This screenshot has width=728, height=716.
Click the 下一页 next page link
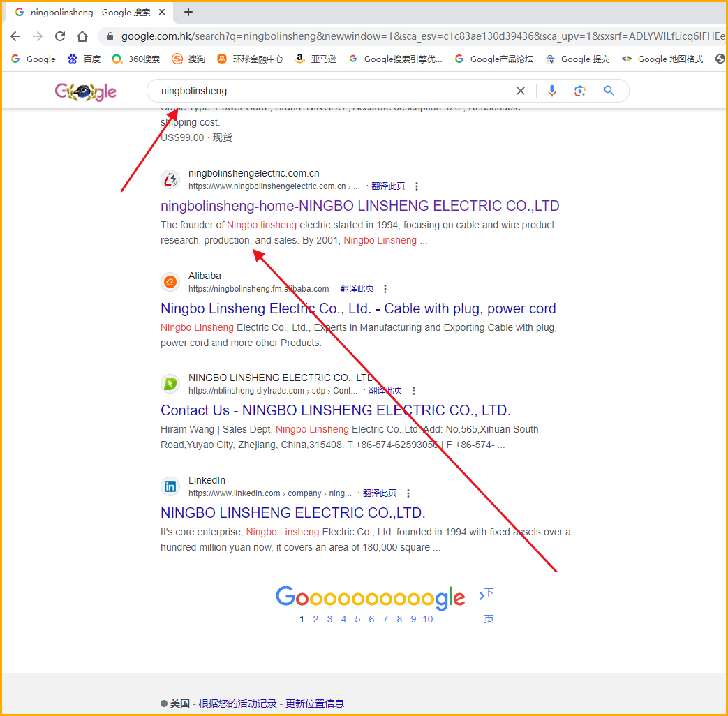click(488, 605)
